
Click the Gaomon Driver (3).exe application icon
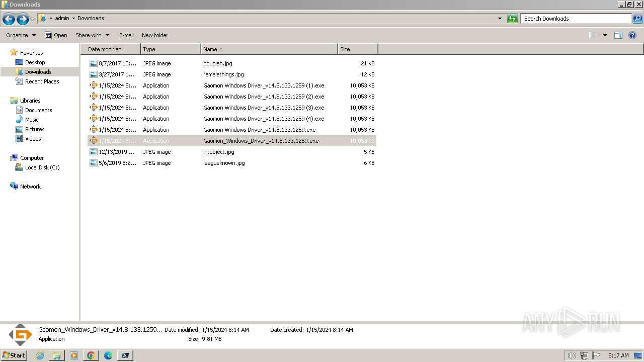pyautogui.click(x=93, y=108)
